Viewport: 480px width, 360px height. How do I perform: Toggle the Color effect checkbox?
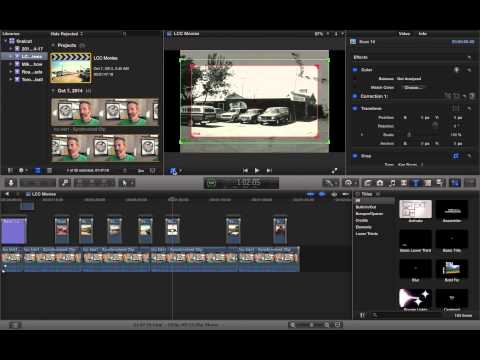point(355,70)
